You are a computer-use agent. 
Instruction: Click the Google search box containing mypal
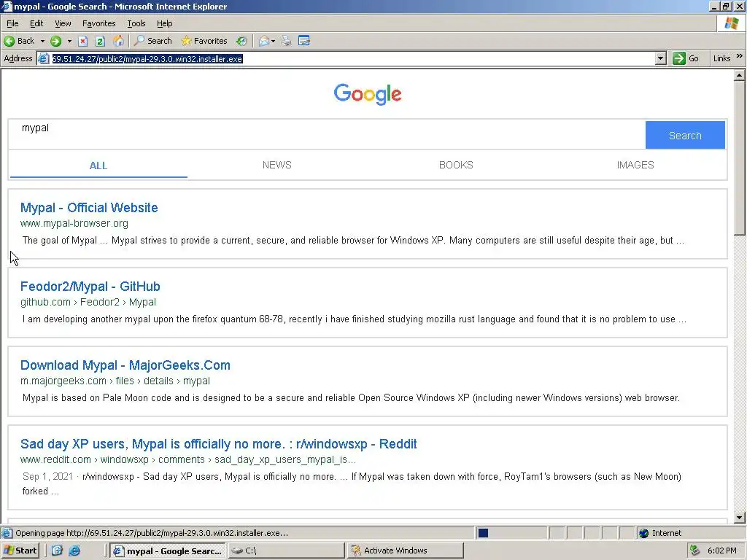327,135
